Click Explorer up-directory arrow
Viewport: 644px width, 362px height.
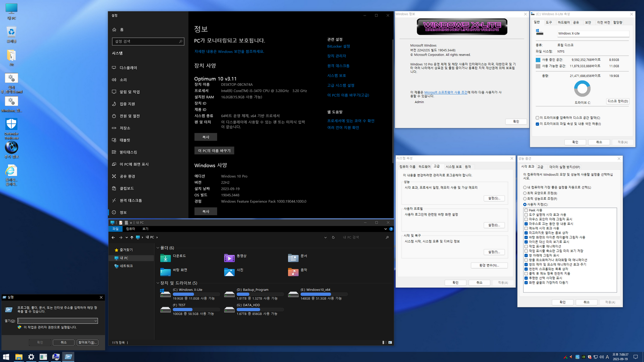(132, 237)
